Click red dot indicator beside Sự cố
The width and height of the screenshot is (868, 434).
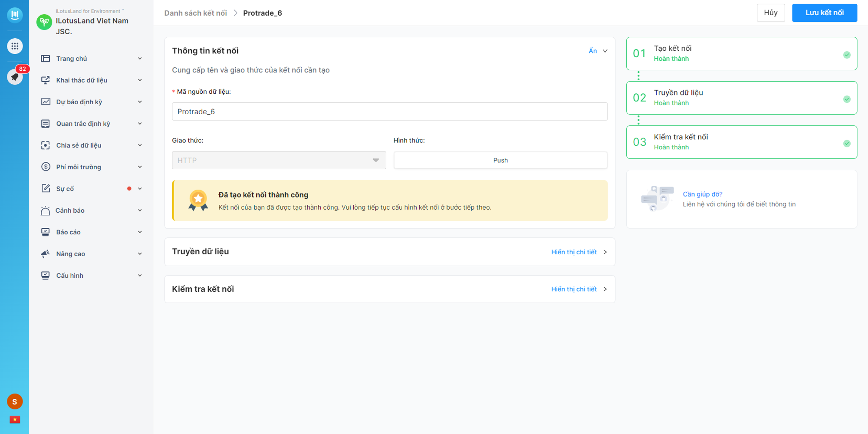pos(129,188)
